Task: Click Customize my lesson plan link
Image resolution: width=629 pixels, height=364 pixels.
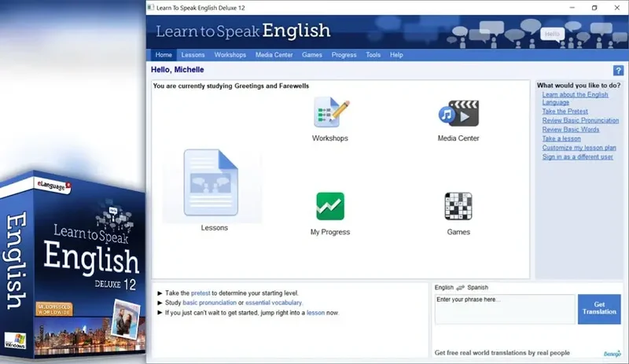Action: pos(579,148)
